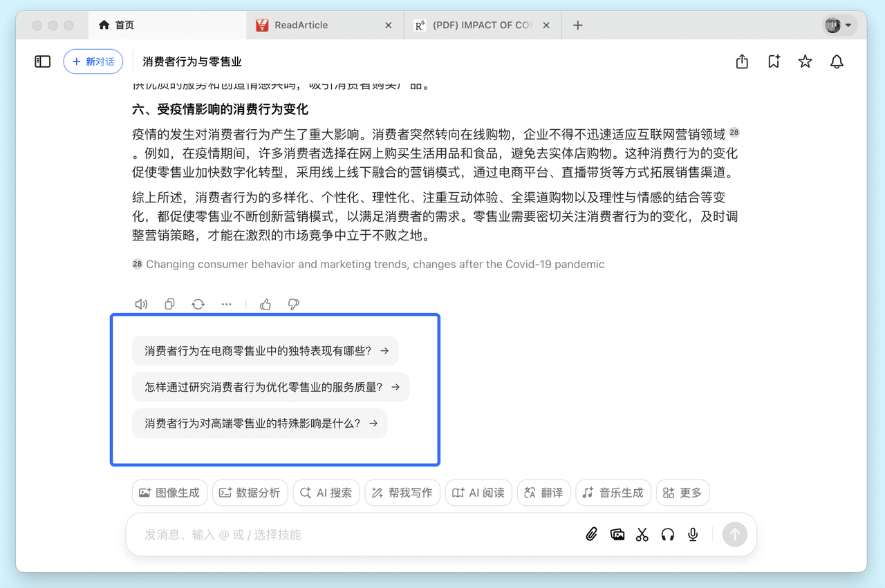Open the notifications bell

[x=837, y=61]
